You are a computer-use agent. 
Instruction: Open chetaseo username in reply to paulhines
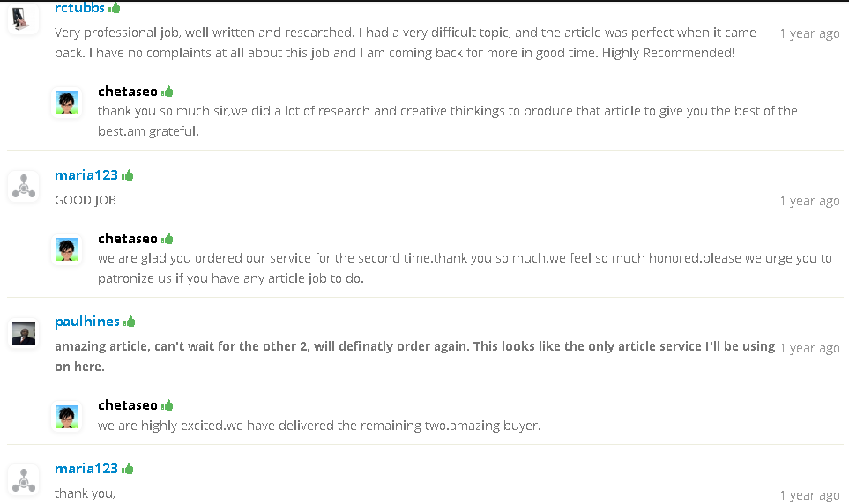click(128, 405)
